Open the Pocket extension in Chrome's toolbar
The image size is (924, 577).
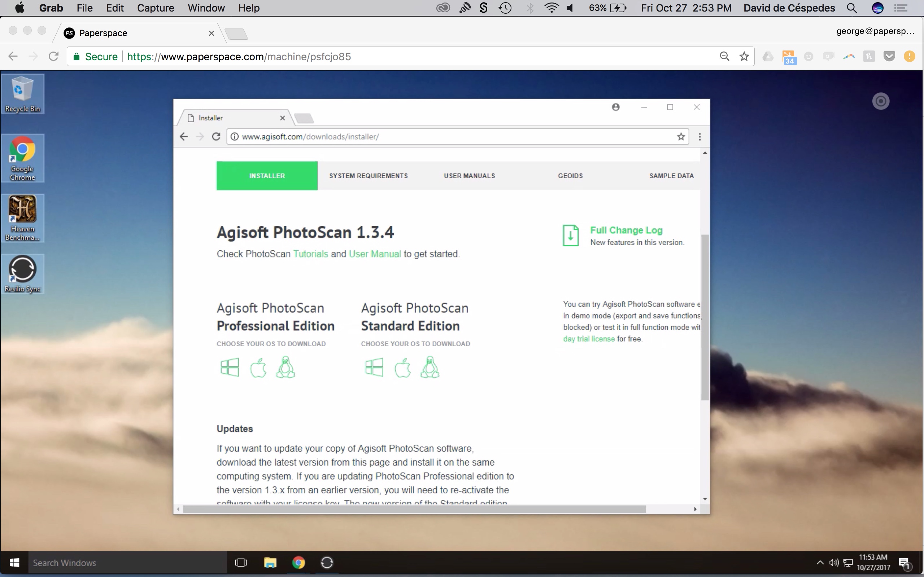pos(889,56)
